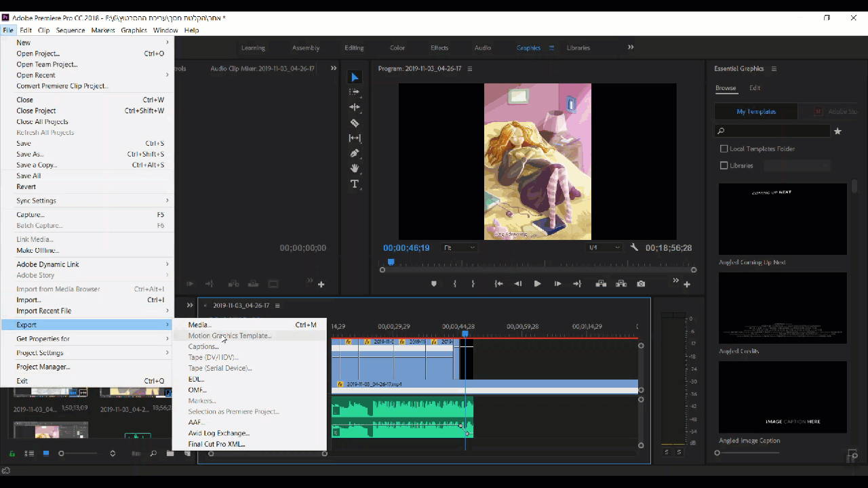868x488 pixels.
Task: Select the Hand tool
Action: point(355,168)
